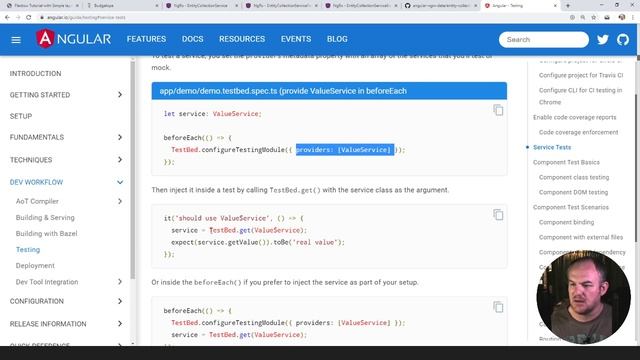Click the page's main vertical scrollbar
Image resolution: width=640 pixels, height=360 pixels.
tap(637, 168)
